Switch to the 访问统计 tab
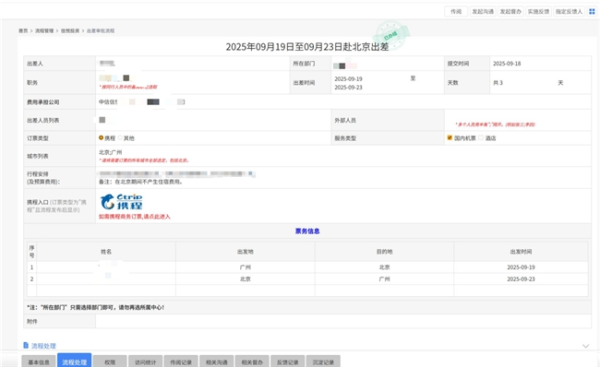 click(x=145, y=362)
